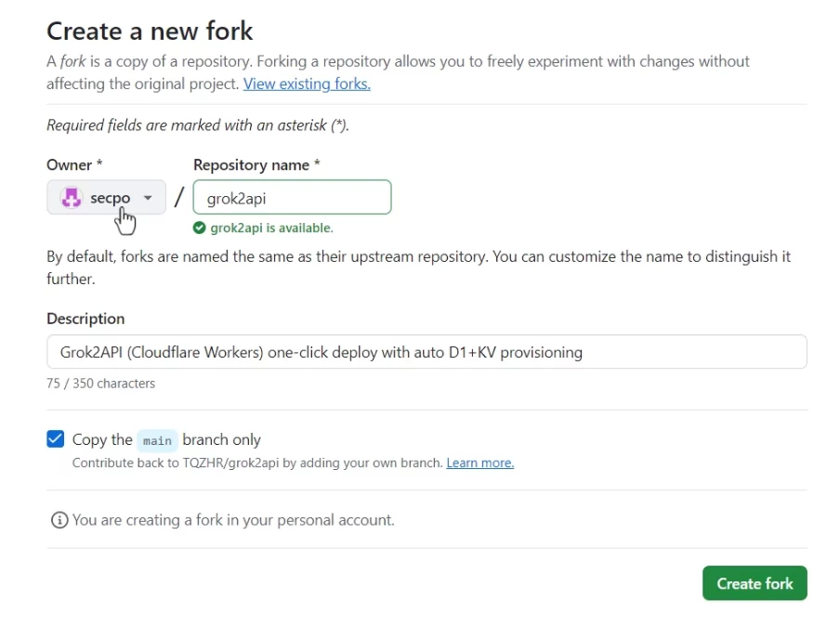This screenshot has width=840, height=639.
Task: Click the main branch badge in the checkbox row
Action: 157,440
